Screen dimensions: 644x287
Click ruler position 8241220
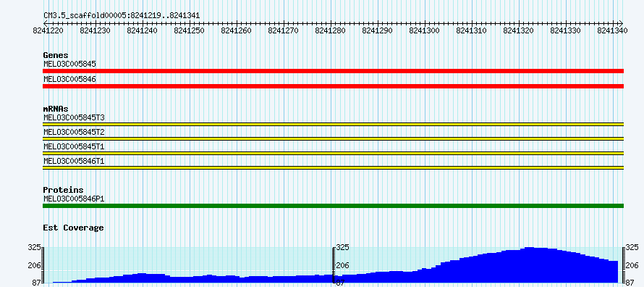coord(48,31)
